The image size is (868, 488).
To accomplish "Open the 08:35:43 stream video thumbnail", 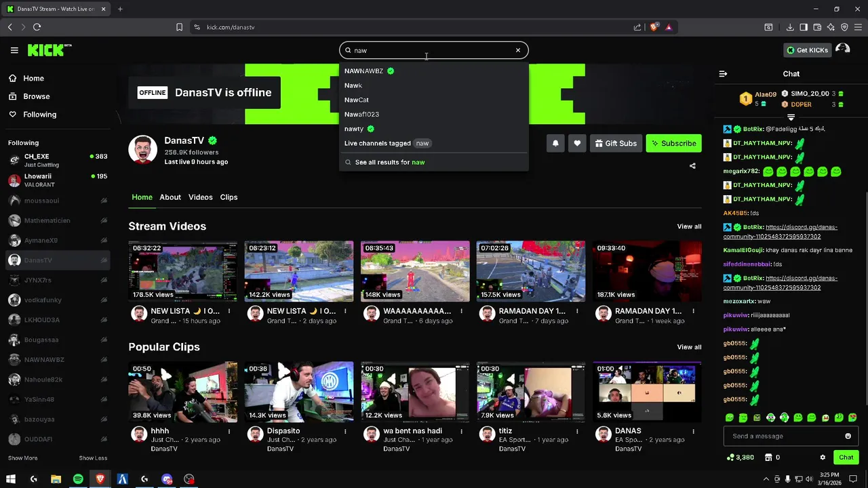I will (x=415, y=271).
